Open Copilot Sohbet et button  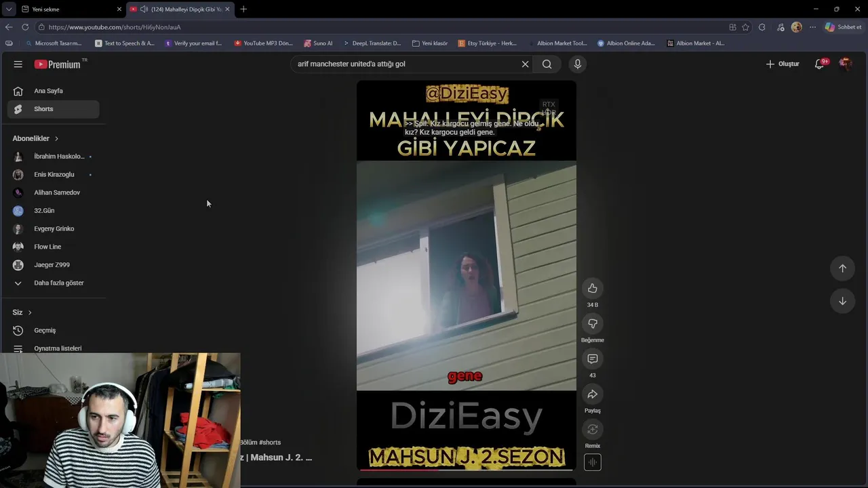843,27
